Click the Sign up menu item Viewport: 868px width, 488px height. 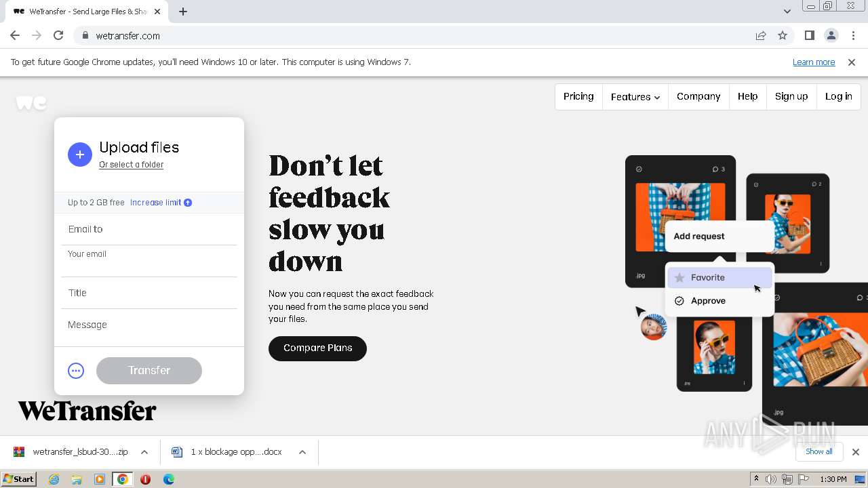[x=791, y=96]
